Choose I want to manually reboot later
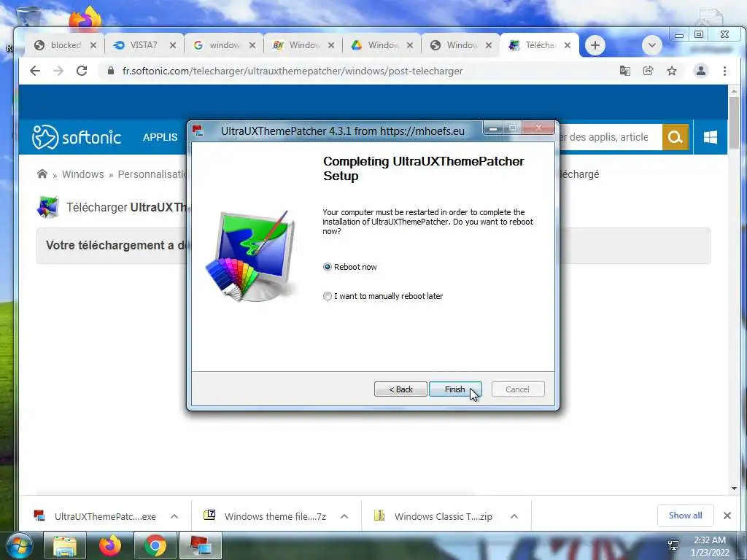Image resolution: width=747 pixels, height=560 pixels. click(328, 296)
